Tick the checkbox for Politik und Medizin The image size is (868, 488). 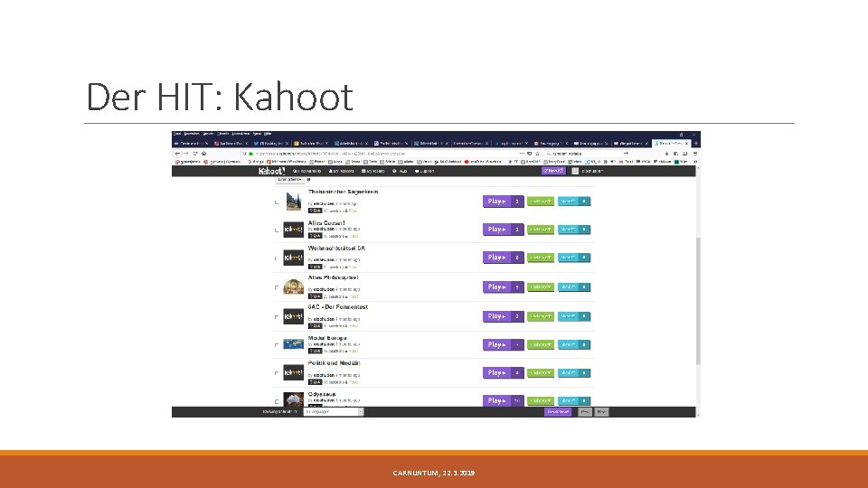(x=277, y=373)
